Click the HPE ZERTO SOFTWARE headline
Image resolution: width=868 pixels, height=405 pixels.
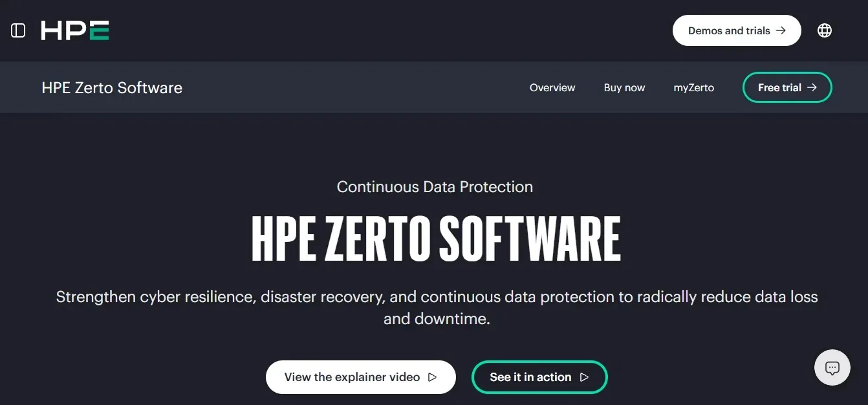click(x=435, y=238)
